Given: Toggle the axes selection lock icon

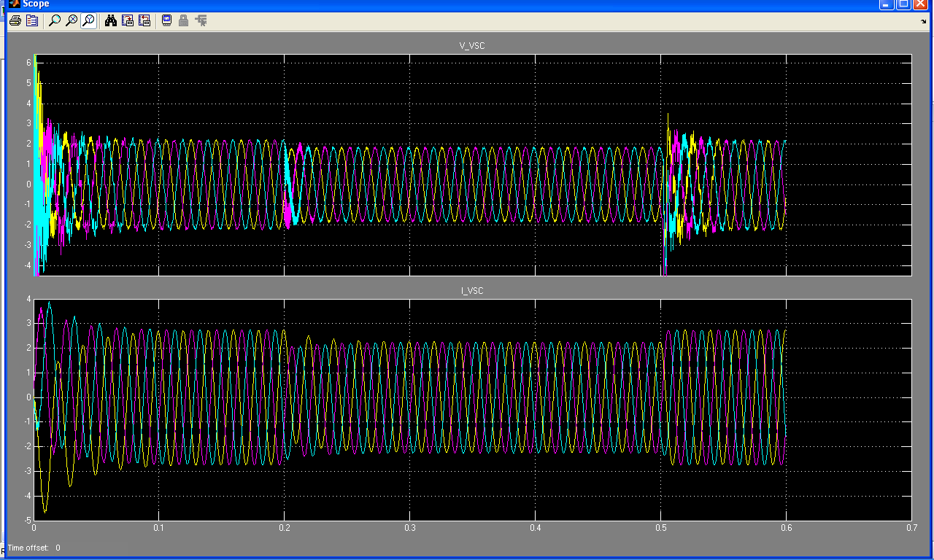Looking at the screenshot, I should (x=184, y=20).
